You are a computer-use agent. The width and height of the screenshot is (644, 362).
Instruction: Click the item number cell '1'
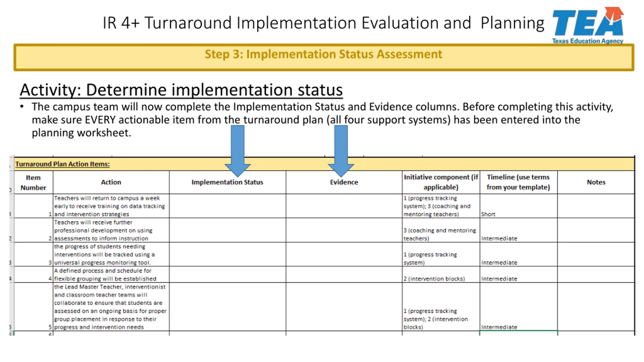[33, 206]
